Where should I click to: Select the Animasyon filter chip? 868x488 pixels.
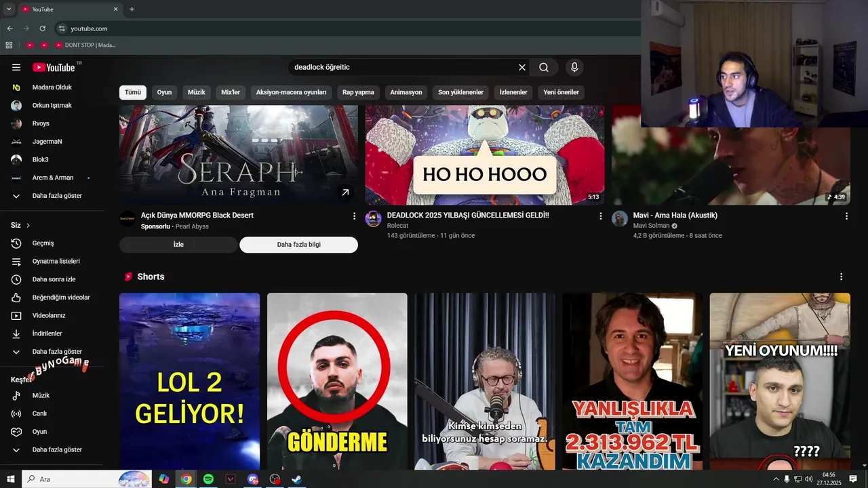(406, 92)
